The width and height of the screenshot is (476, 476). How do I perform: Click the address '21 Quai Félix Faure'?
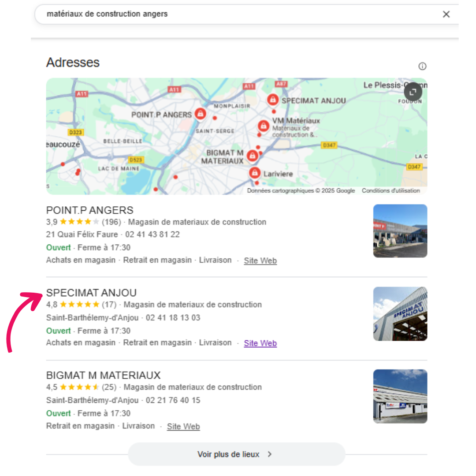(82, 234)
